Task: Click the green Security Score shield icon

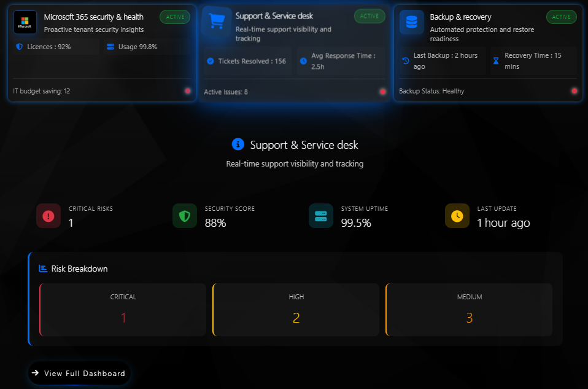Action: click(x=185, y=216)
